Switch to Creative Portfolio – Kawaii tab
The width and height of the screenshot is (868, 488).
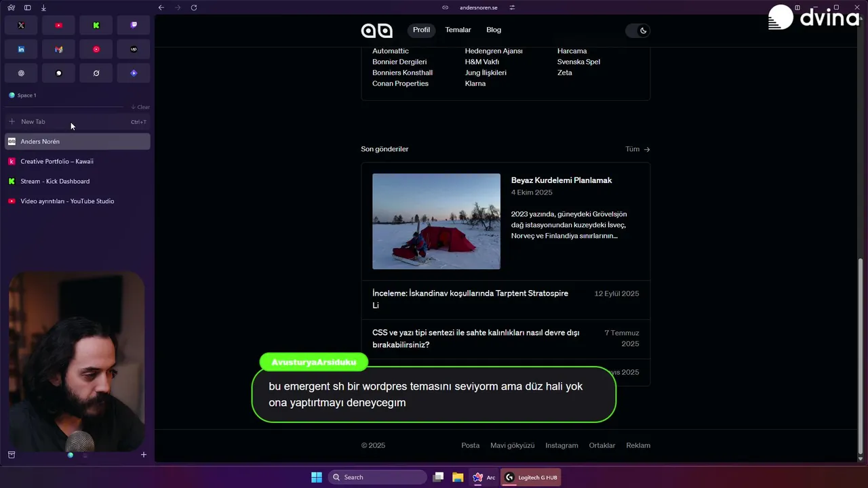77,161
